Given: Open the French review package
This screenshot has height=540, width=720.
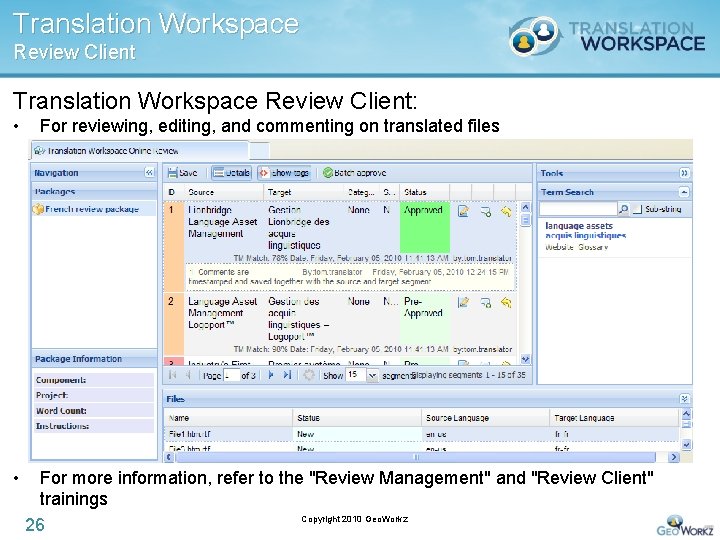Looking at the screenshot, I should [91, 209].
